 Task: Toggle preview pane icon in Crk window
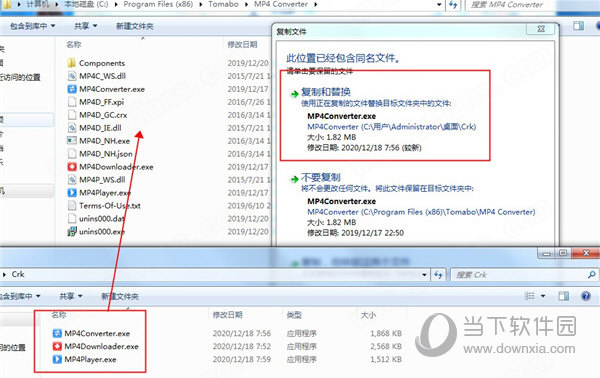[x=563, y=296]
